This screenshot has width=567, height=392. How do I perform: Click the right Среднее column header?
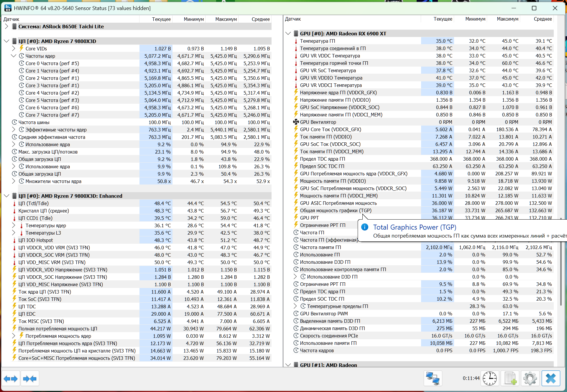[x=543, y=19]
